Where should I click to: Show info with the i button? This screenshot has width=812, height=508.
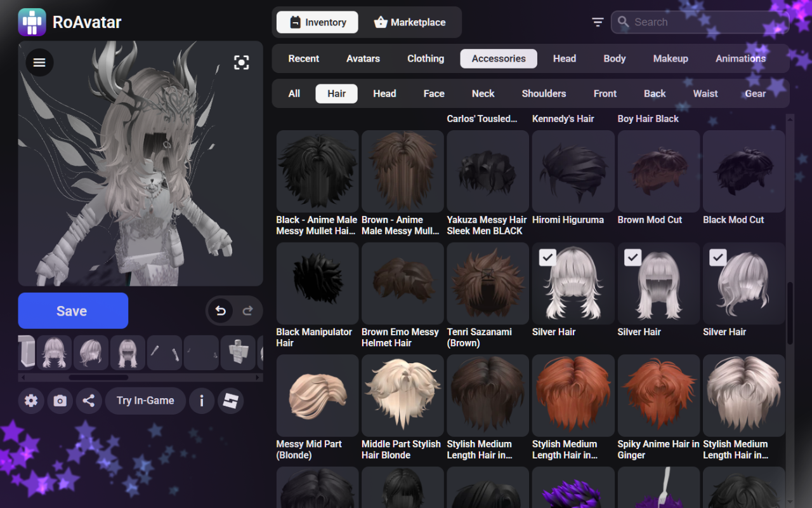(202, 401)
